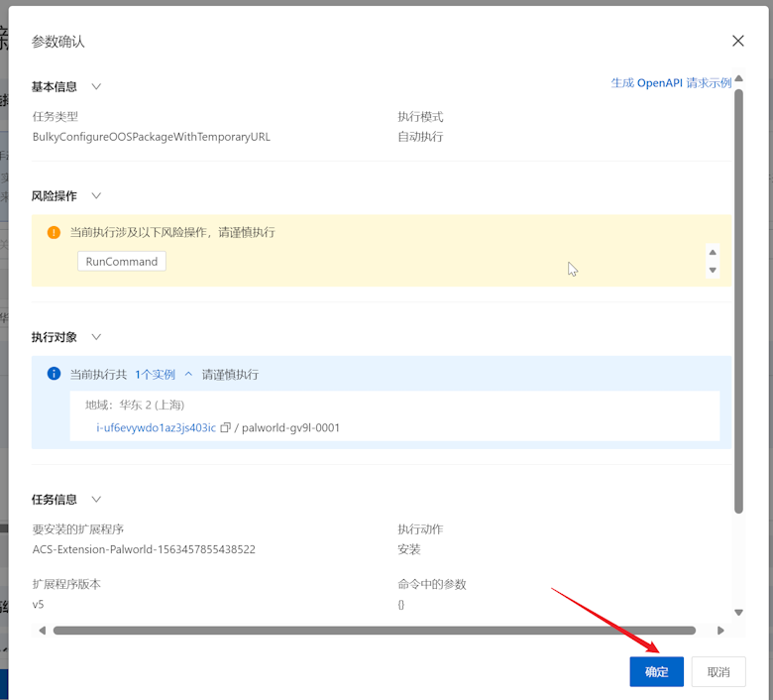This screenshot has width=773, height=700.
Task: Confirm with the 确定 button
Action: (x=656, y=671)
